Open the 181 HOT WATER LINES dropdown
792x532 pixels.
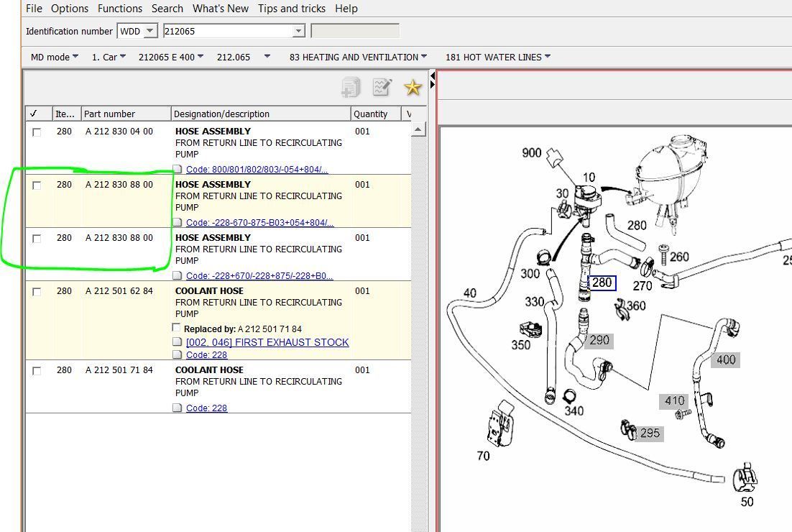click(548, 57)
